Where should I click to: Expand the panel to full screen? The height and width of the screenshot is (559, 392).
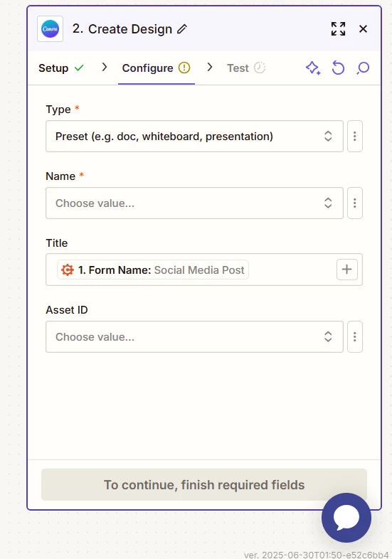pos(338,29)
